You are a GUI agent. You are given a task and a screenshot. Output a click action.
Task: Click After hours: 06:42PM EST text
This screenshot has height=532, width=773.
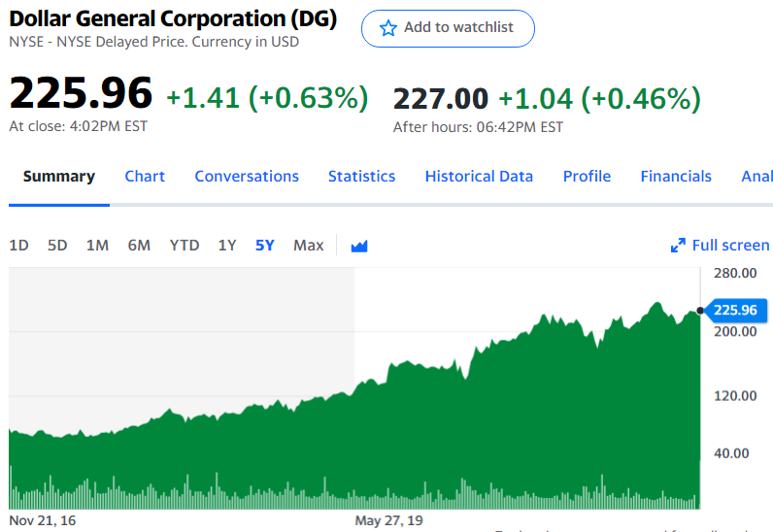point(478,127)
